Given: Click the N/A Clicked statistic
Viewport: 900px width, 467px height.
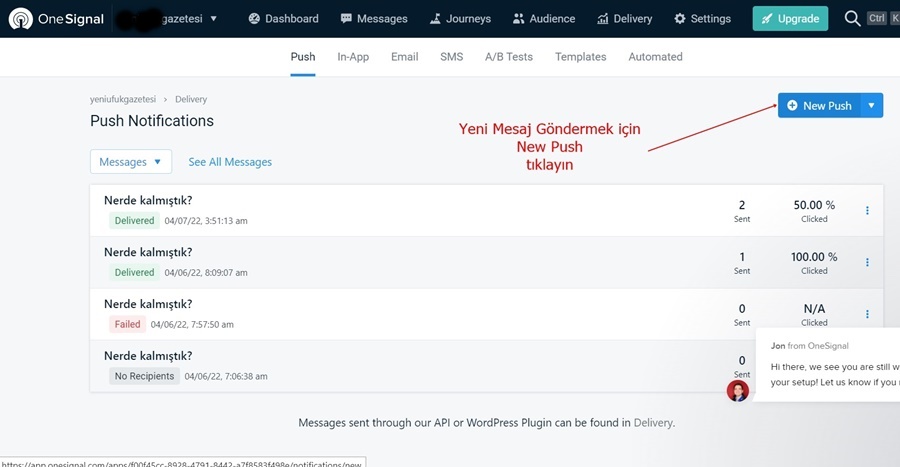Looking at the screenshot, I should point(814,314).
